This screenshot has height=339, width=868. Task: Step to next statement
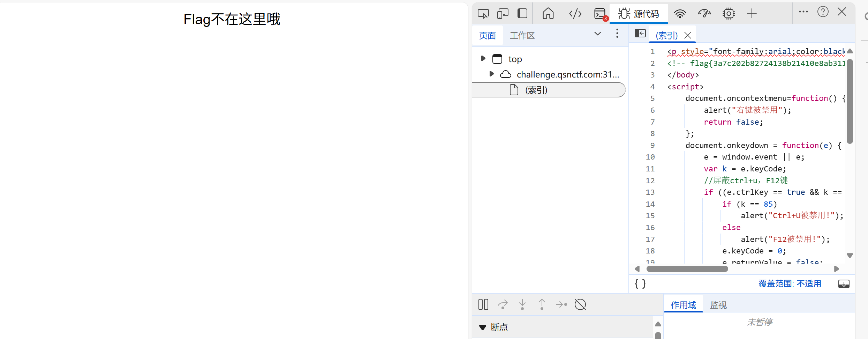561,304
